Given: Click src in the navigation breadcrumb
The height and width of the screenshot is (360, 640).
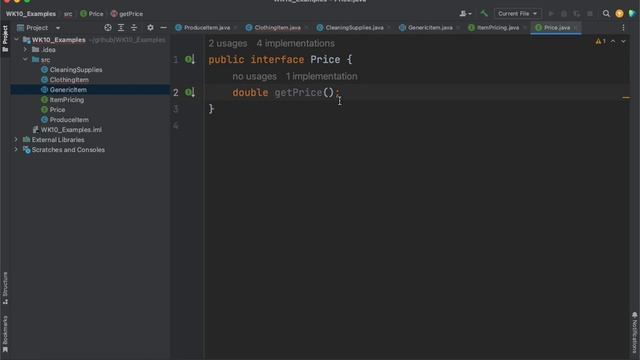Looking at the screenshot, I should [68, 13].
